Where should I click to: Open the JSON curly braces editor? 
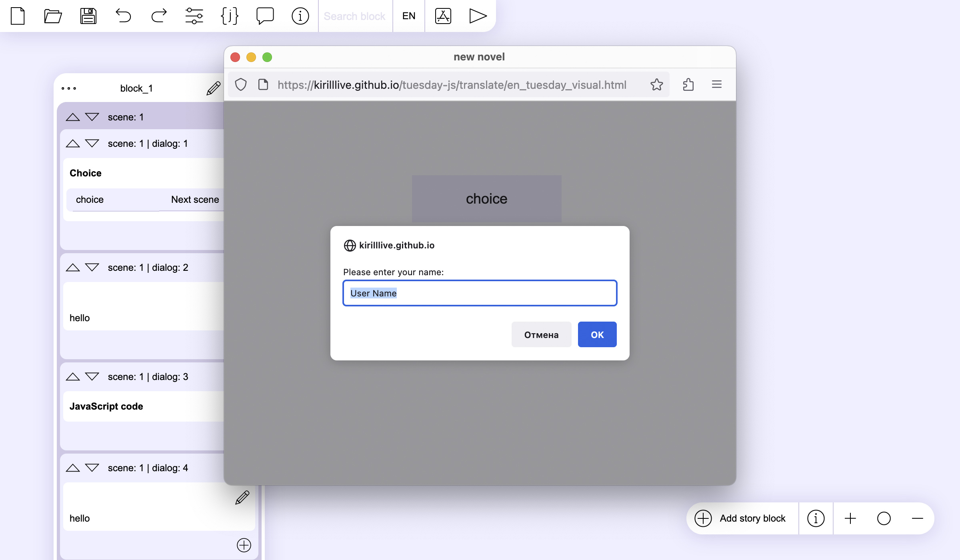point(230,16)
